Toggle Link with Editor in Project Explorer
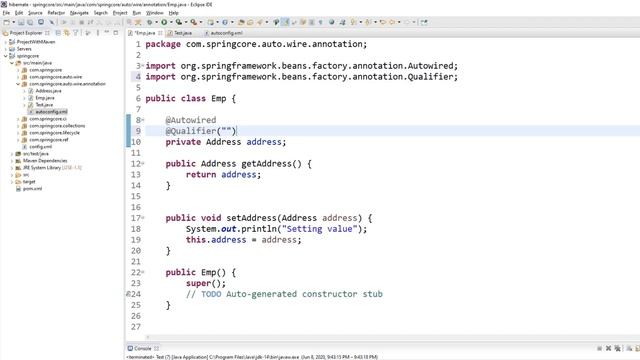 [x=67, y=33]
